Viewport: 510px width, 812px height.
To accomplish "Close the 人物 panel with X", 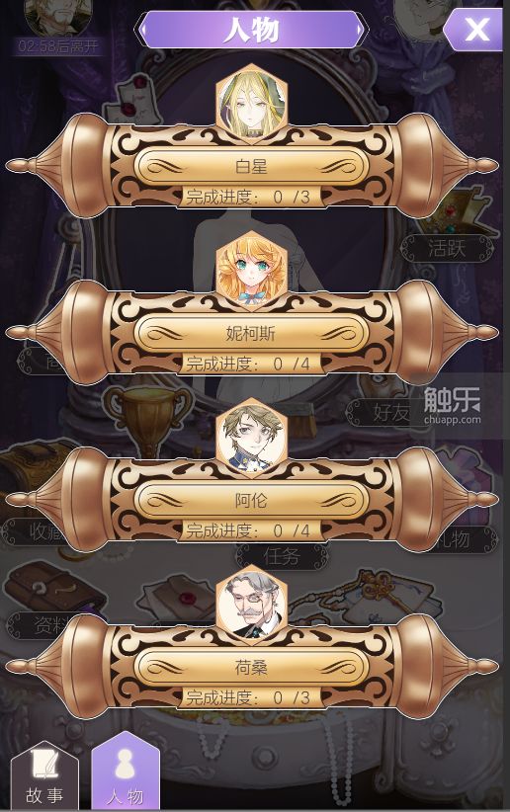I will click(x=474, y=30).
